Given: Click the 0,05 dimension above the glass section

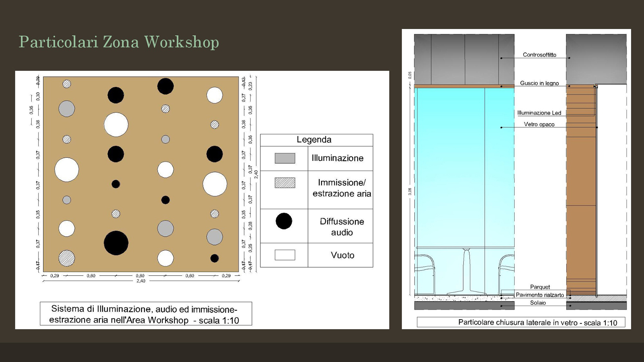Looking at the screenshot, I should coord(410,75).
